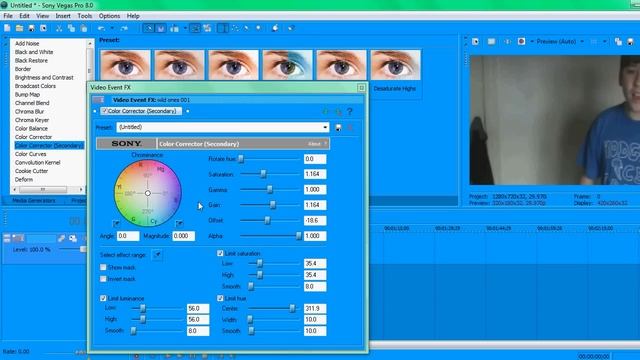This screenshot has width=640, height=360.
Task: Switch to the Media Generators tab
Action: click(x=34, y=200)
